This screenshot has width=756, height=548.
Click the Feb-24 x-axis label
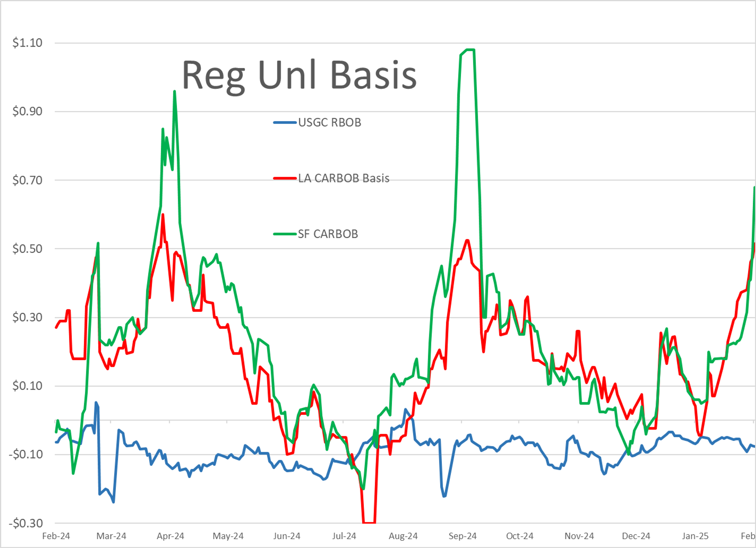[x=56, y=536]
